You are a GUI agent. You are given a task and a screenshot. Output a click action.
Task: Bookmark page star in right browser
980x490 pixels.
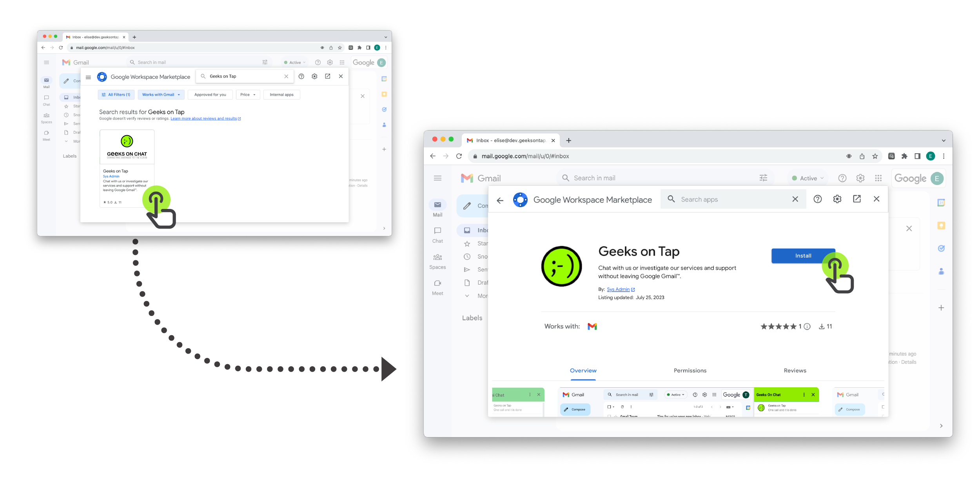click(x=875, y=156)
